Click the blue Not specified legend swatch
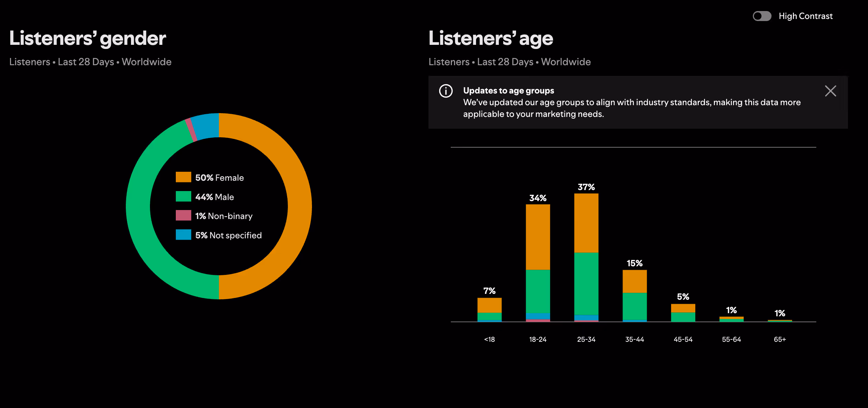This screenshot has width=868, height=408. 183,235
